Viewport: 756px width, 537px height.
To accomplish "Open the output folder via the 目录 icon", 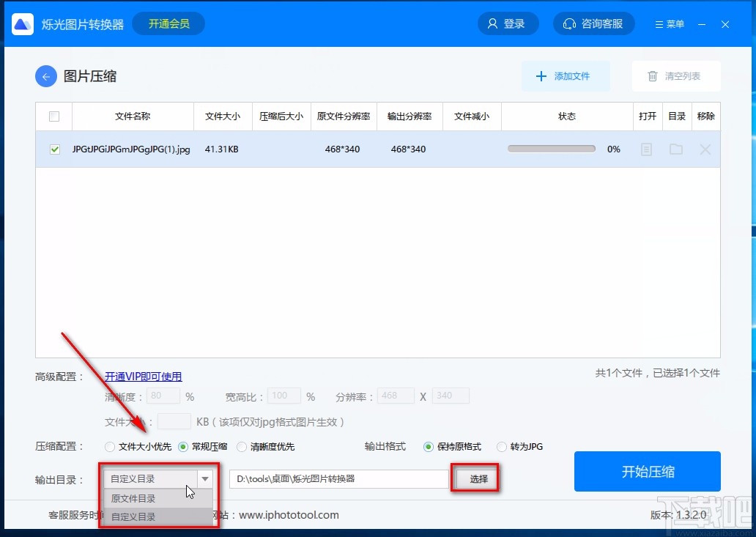I will point(676,149).
